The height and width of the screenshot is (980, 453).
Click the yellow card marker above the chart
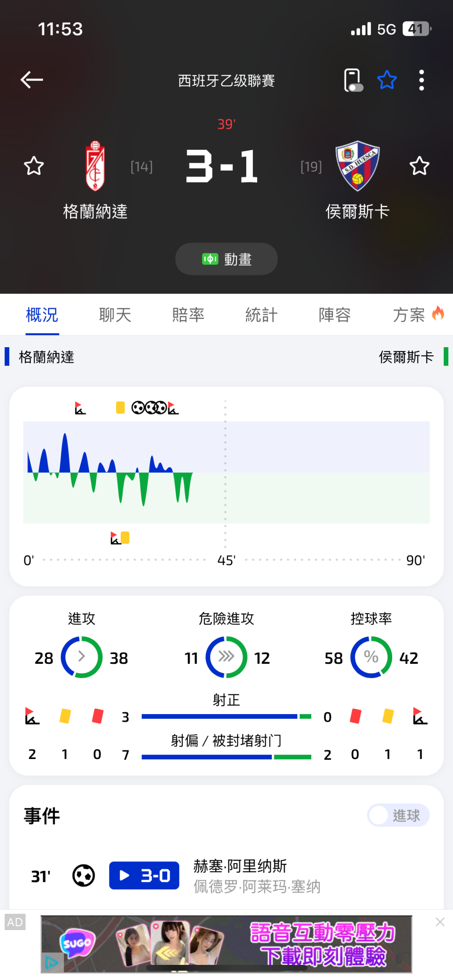click(x=120, y=407)
